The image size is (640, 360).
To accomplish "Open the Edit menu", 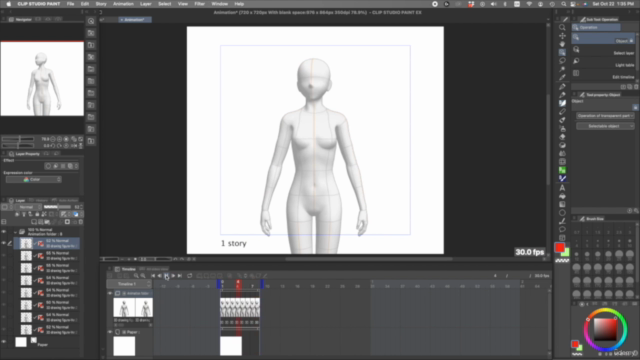I will click(84, 4).
